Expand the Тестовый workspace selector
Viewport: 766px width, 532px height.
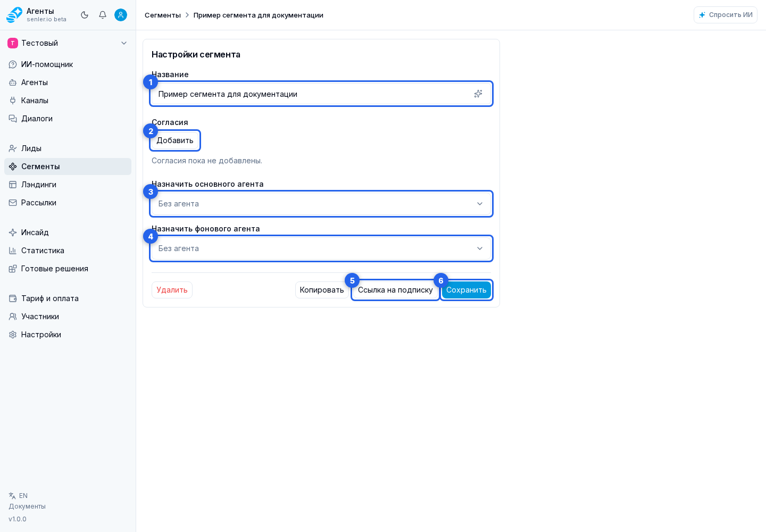68,43
